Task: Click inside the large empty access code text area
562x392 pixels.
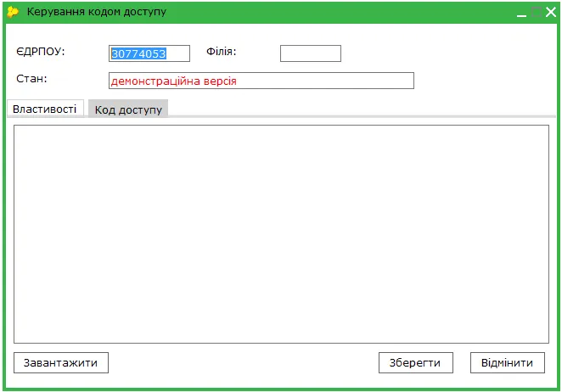Action: click(x=281, y=234)
